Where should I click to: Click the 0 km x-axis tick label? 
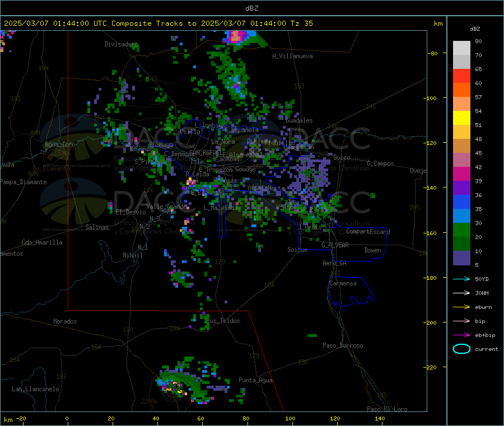pyautogui.click(x=67, y=418)
